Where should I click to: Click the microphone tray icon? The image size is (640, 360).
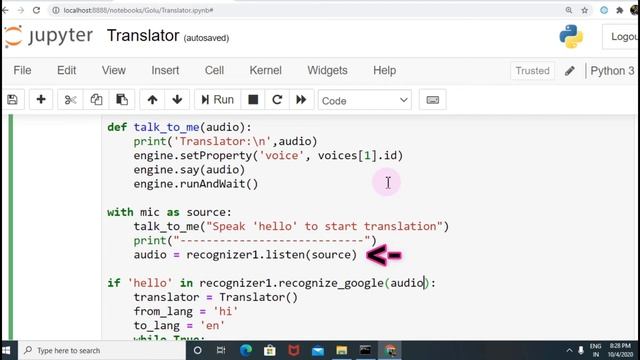(x=581, y=351)
